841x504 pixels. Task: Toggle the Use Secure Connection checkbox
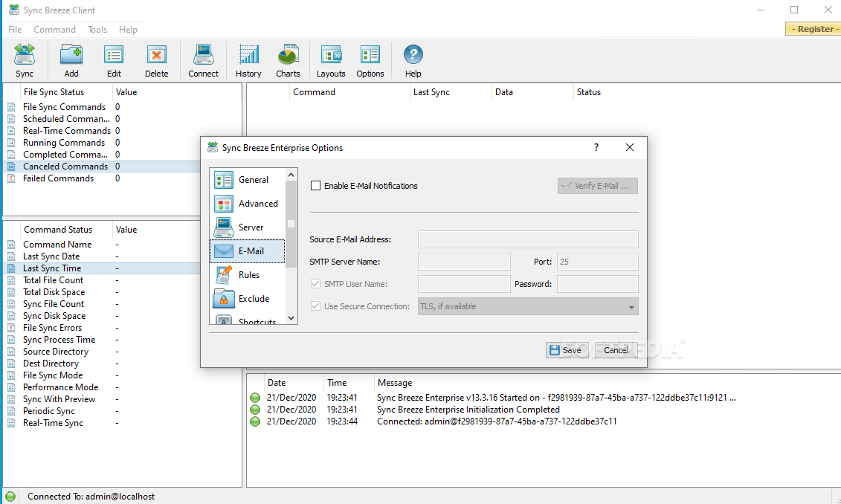pos(316,306)
